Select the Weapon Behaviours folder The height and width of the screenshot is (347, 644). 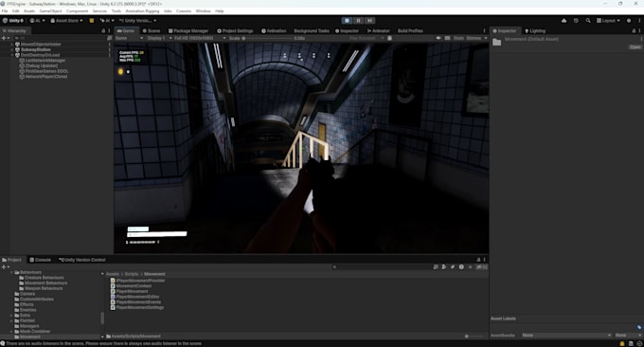click(x=41, y=288)
